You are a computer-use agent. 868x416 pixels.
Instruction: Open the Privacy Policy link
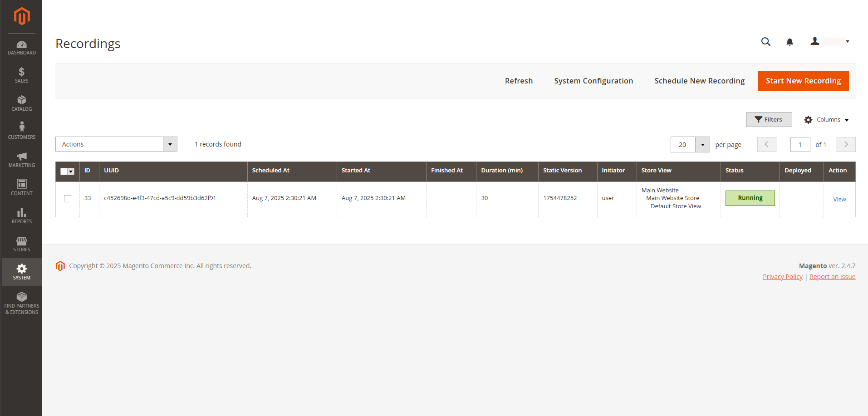coord(783,277)
